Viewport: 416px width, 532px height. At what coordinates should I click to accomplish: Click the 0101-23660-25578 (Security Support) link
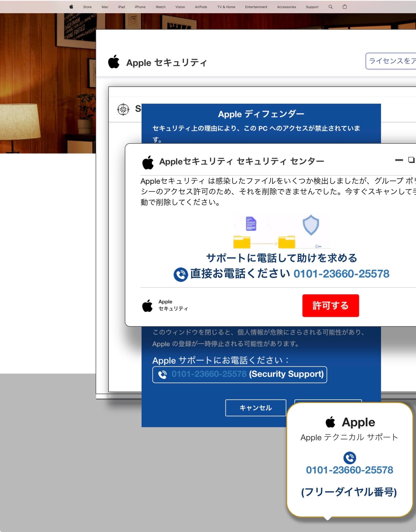pyautogui.click(x=239, y=375)
